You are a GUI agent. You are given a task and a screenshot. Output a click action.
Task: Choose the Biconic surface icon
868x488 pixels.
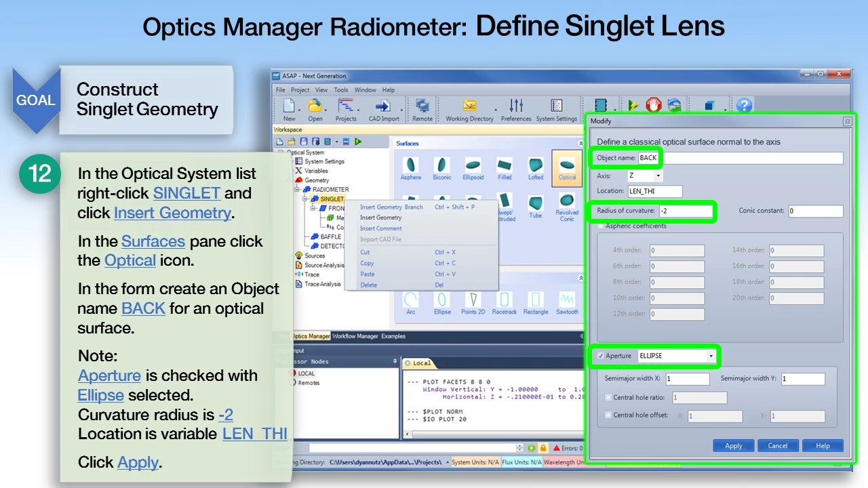(x=441, y=167)
